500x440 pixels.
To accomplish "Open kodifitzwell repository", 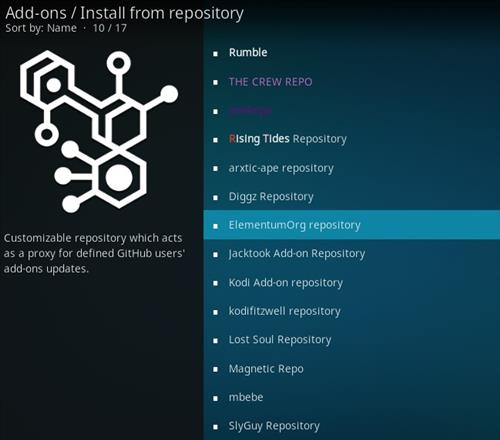I will (x=352, y=311).
